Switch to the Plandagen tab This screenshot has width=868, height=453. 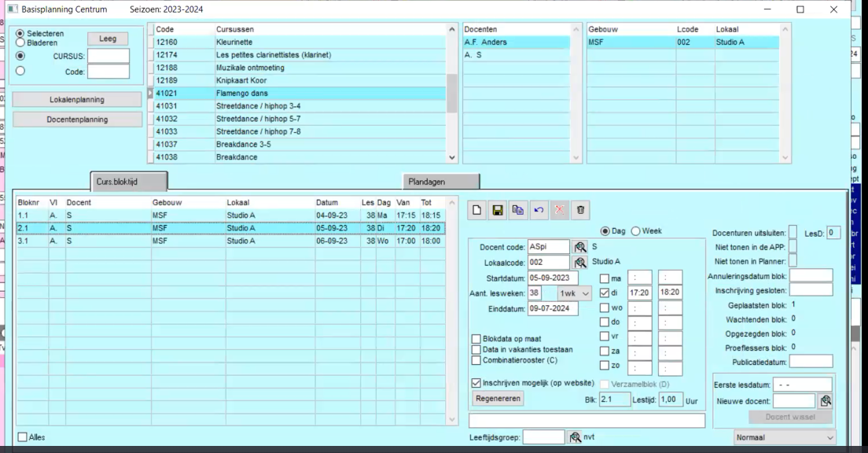[x=440, y=182]
